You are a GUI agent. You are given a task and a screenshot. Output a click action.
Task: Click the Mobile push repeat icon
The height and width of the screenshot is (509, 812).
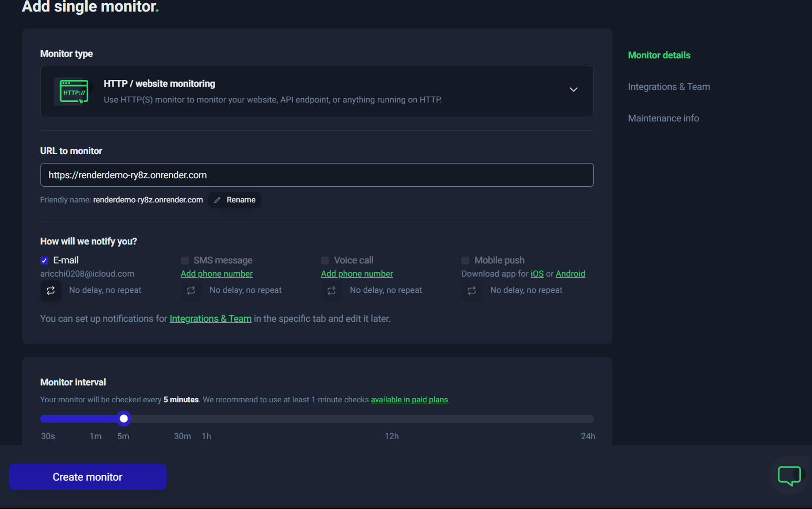click(x=472, y=290)
